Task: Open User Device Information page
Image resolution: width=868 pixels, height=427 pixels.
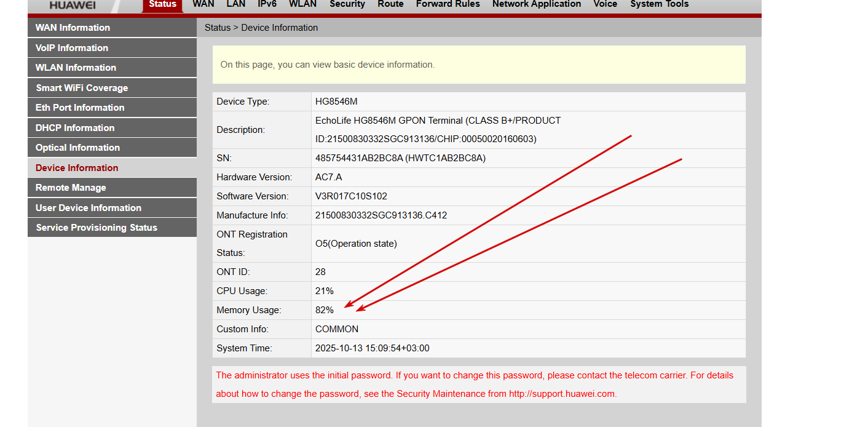Action: point(112,208)
